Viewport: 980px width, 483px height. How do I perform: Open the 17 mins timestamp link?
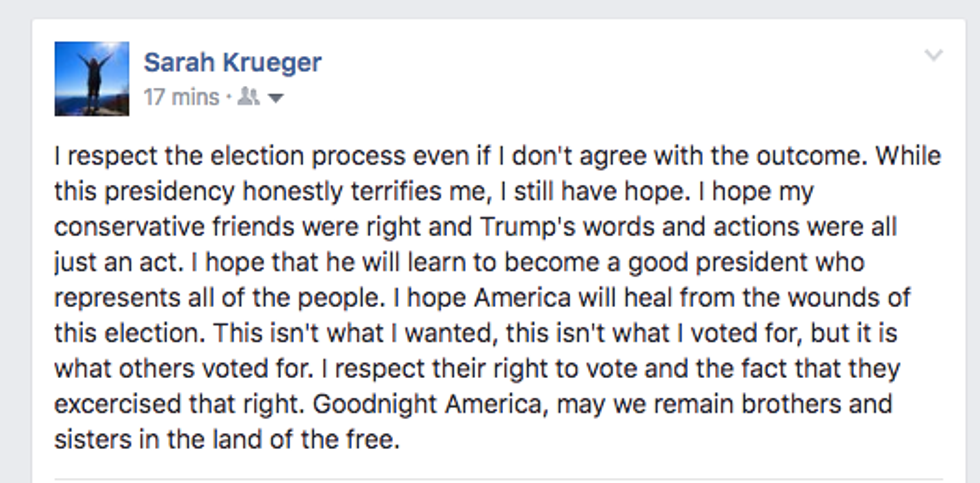click(x=181, y=97)
